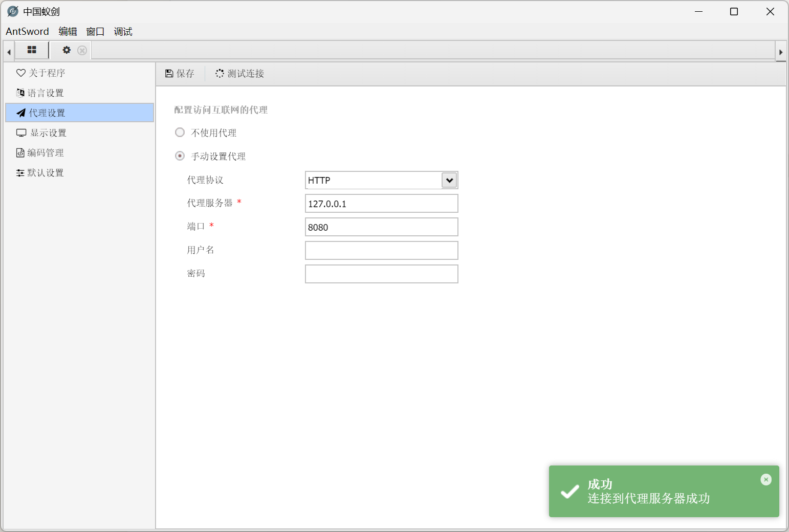Open the HTTP protocol combo box
This screenshot has width=789, height=532.
click(382, 180)
